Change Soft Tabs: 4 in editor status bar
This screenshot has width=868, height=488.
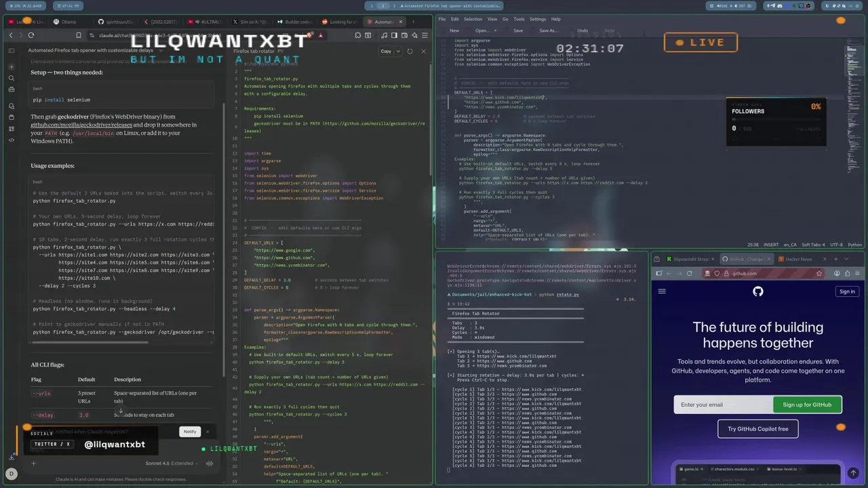click(x=814, y=245)
